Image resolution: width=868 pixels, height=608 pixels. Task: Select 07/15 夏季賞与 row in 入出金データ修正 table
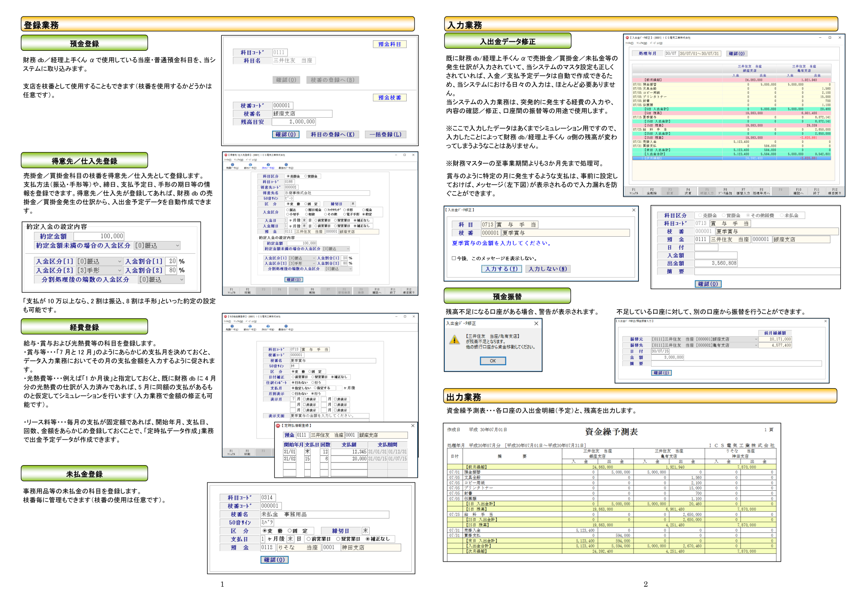(731, 117)
